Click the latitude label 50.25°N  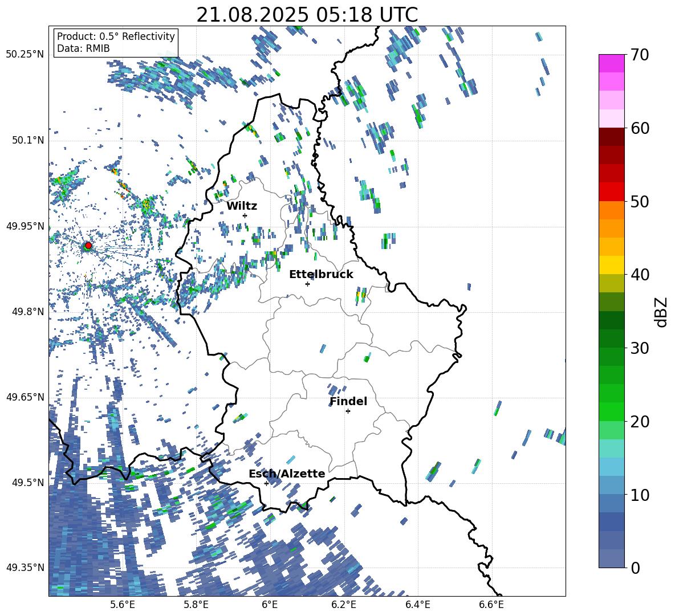(25, 54)
